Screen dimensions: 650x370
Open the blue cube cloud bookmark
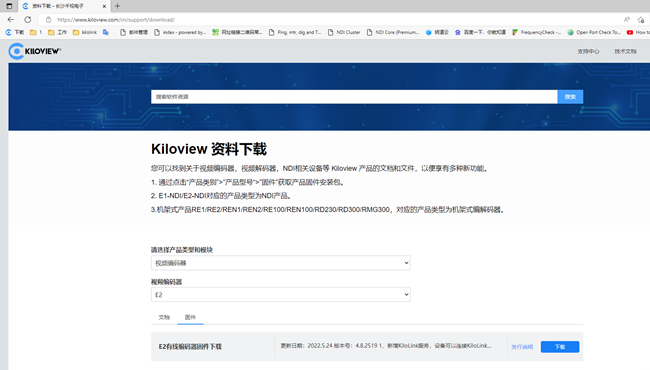click(x=437, y=32)
